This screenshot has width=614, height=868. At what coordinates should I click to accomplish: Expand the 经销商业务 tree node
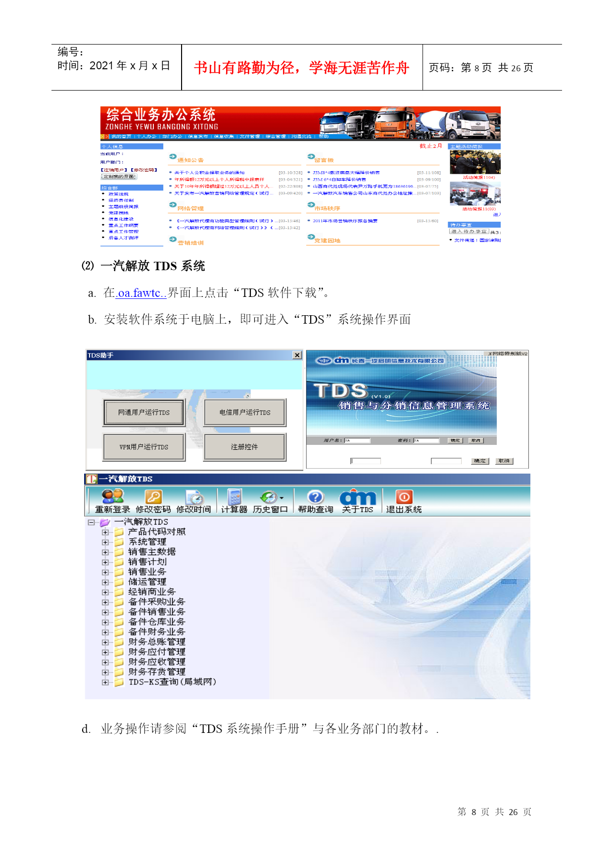[x=105, y=592]
